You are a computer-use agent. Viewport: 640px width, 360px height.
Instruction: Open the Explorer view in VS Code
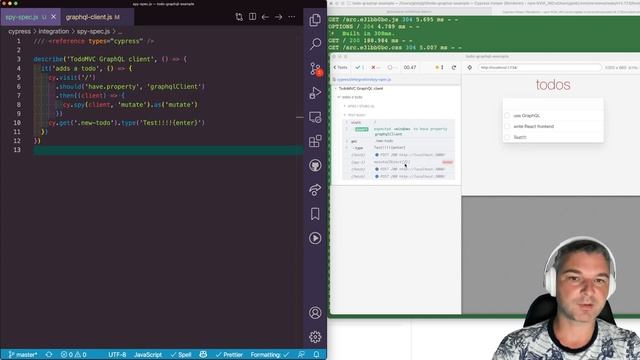click(315, 20)
